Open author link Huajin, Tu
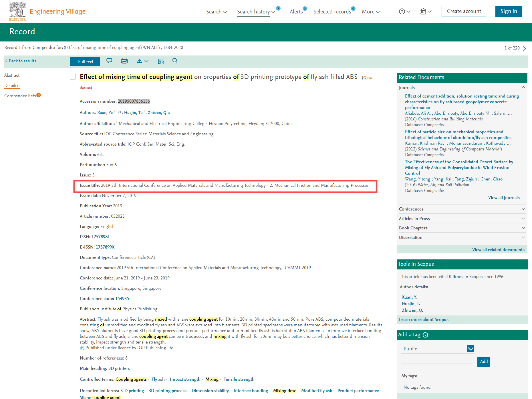Viewport: 532px width, 399px height. tap(133, 112)
